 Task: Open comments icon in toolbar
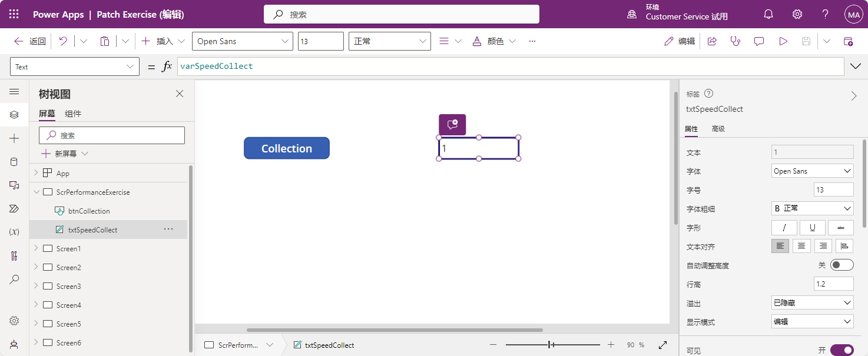click(759, 41)
